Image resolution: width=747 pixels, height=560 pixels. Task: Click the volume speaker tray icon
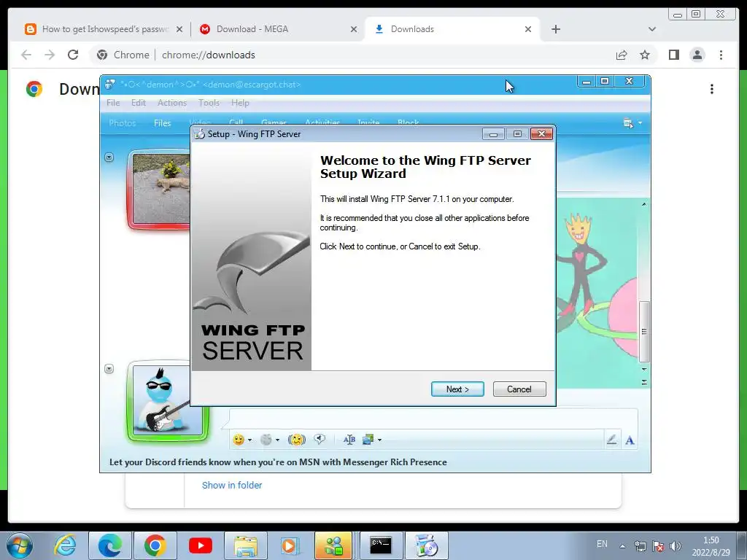point(675,545)
